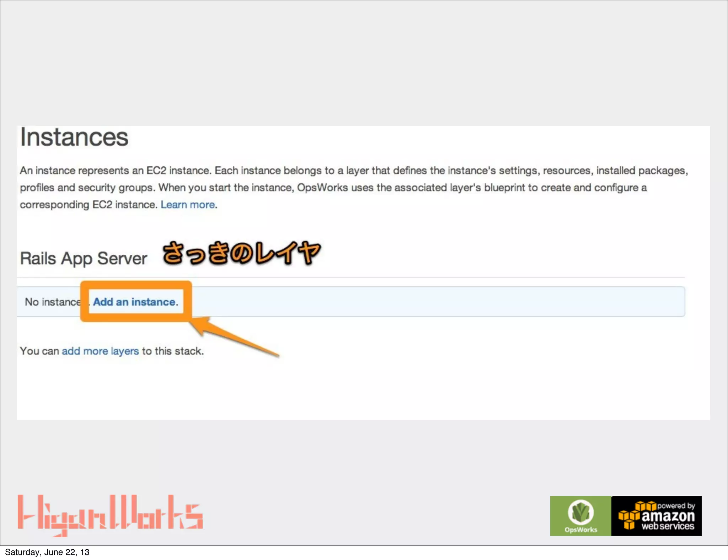Click empty area of the blue notice box
Screen dimensions: 728x560
(427, 302)
